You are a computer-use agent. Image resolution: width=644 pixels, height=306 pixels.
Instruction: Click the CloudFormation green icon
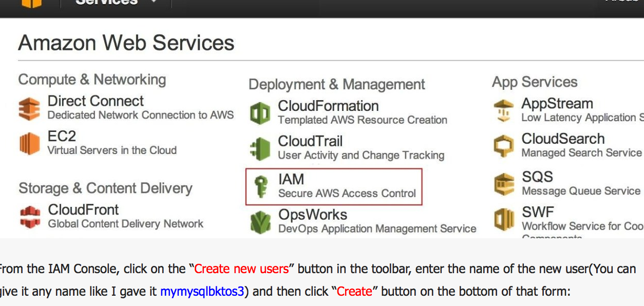tap(260, 113)
